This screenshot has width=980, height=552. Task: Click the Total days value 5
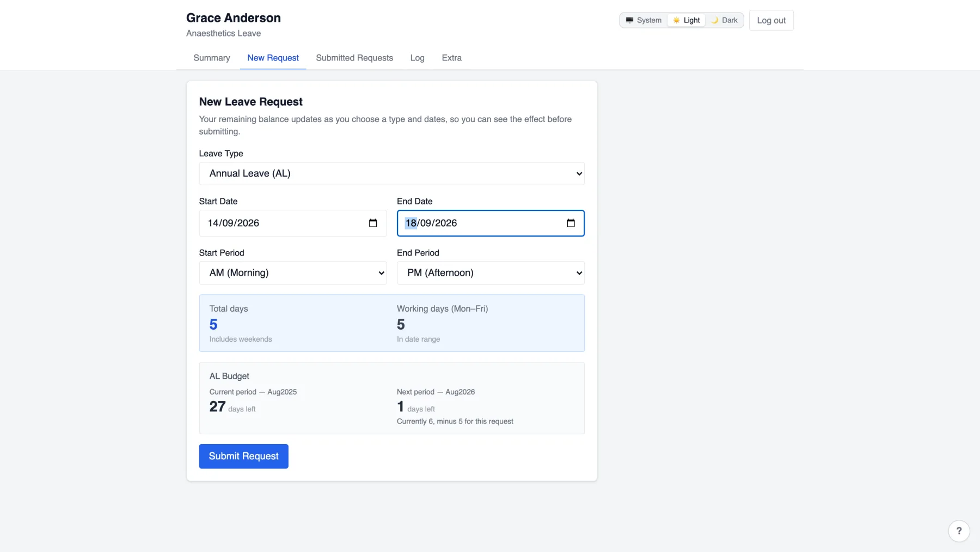point(213,325)
